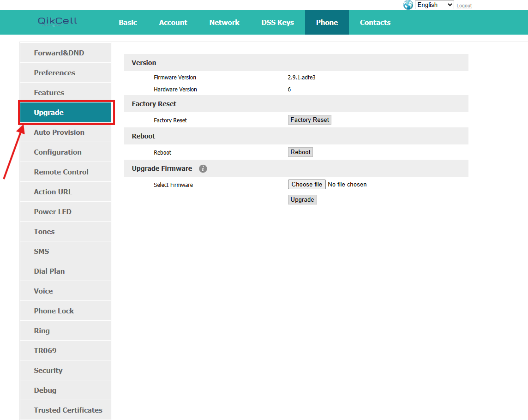Open the Contacts tab
Screen dimensions: 528x420
pos(375,22)
